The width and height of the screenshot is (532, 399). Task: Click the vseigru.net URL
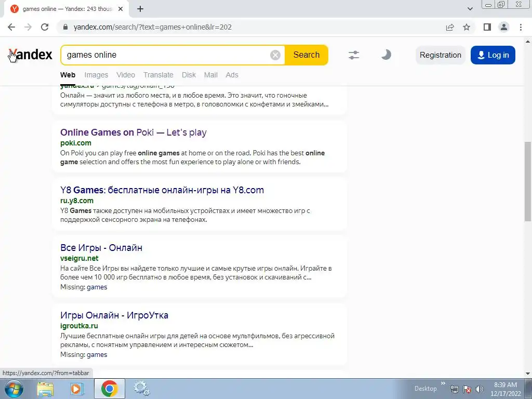79,258
